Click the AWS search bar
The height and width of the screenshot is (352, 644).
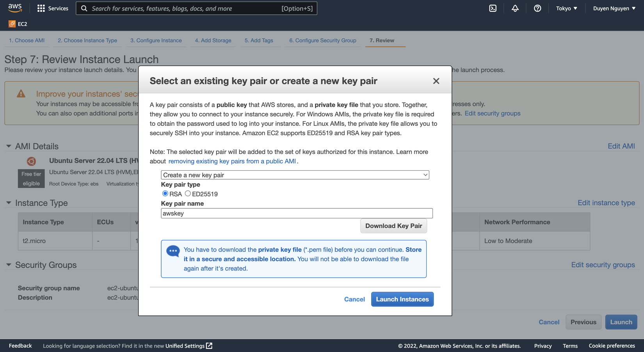pos(196,8)
